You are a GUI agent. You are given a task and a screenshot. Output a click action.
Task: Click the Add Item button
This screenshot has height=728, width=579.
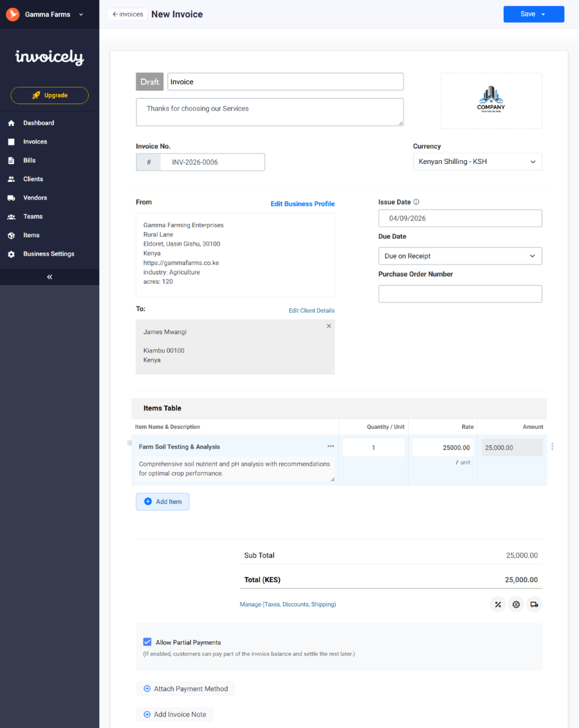tap(163, 502)
